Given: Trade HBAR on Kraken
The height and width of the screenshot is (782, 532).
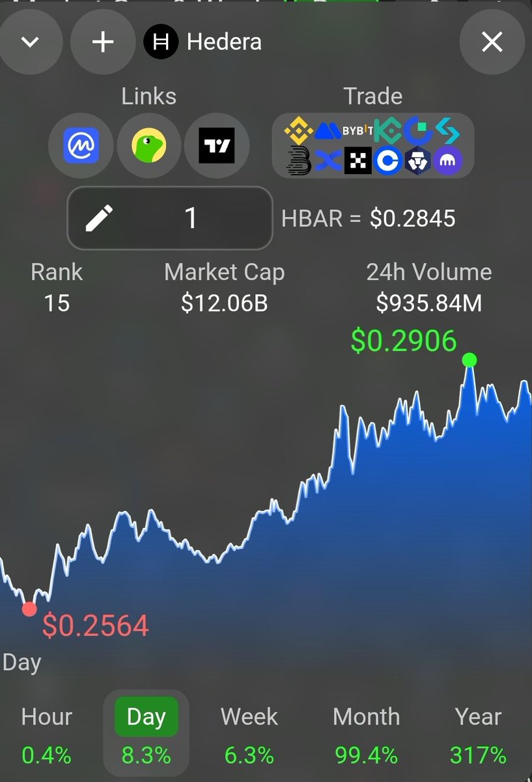Looking at the screenshot, I should point(448,160).
